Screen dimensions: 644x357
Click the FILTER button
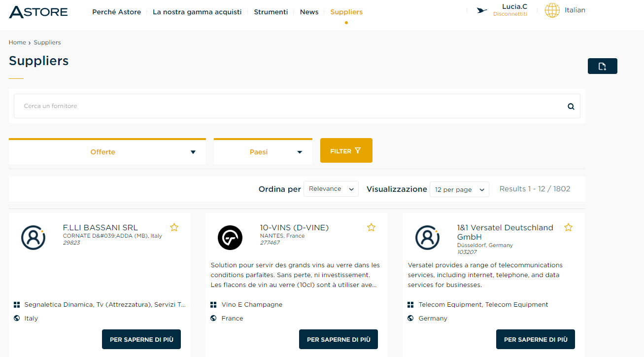tap(346, 150)
